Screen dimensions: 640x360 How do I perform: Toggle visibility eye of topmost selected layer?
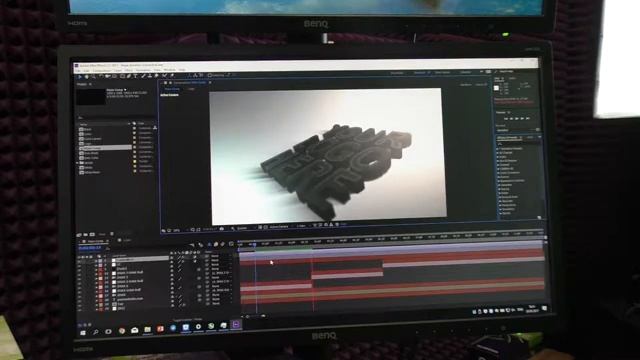80,260
